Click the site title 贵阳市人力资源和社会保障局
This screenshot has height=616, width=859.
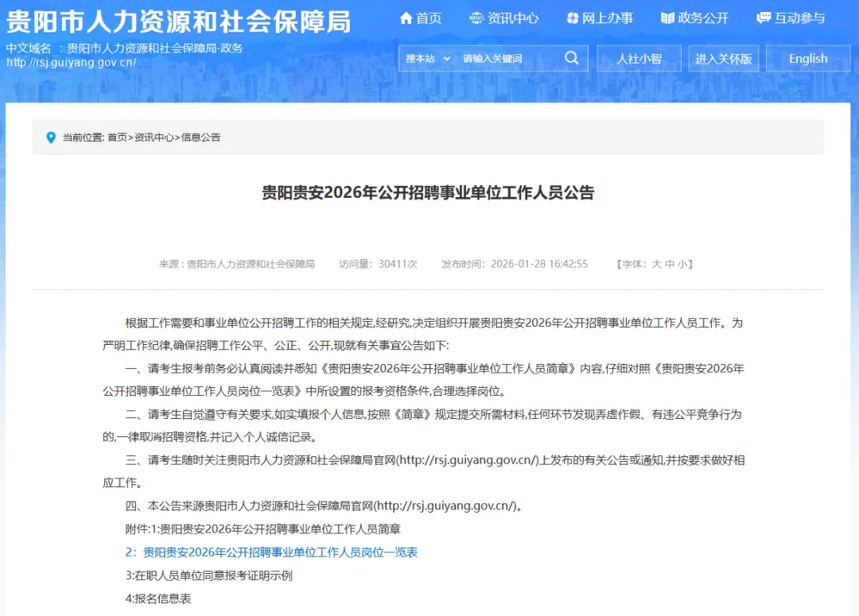tap(179, 22)
